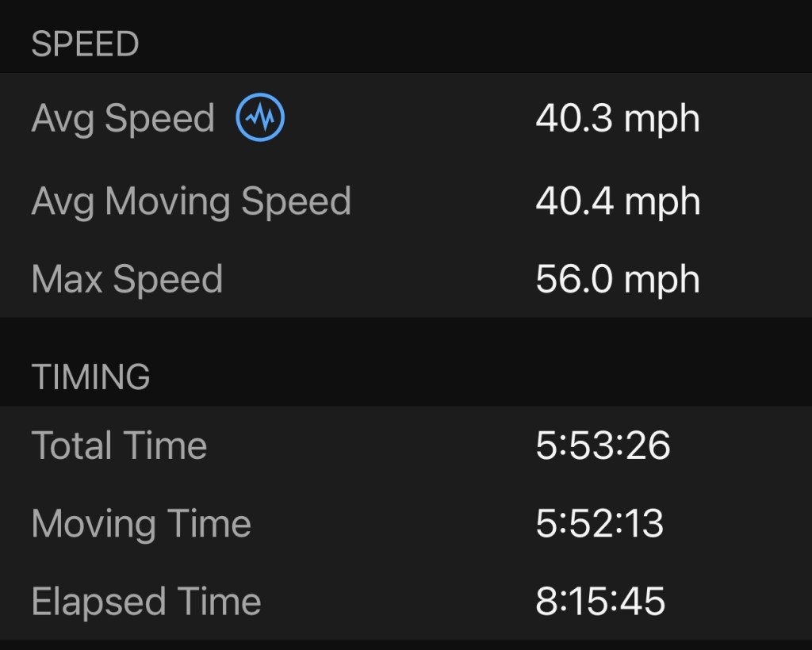The image size is (812, 650).
Task: Tap the mph unit next to 40.3
Action: (x=661, y=120)
